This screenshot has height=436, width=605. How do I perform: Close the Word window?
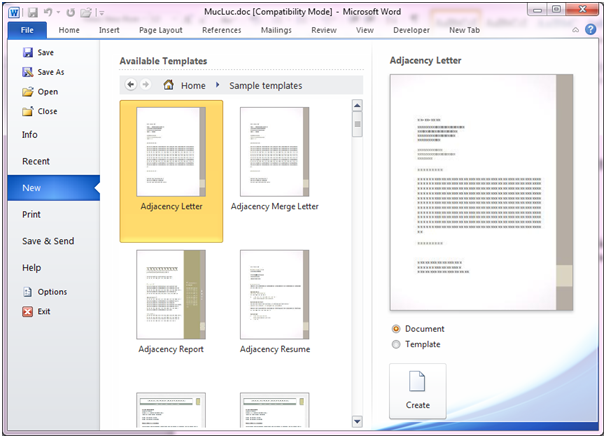coord(583,10)
